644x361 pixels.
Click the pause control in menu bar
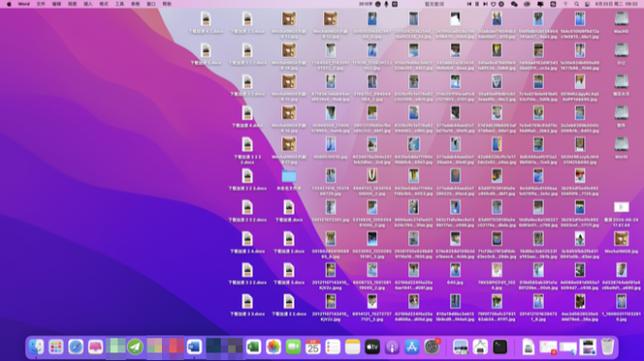477,4
